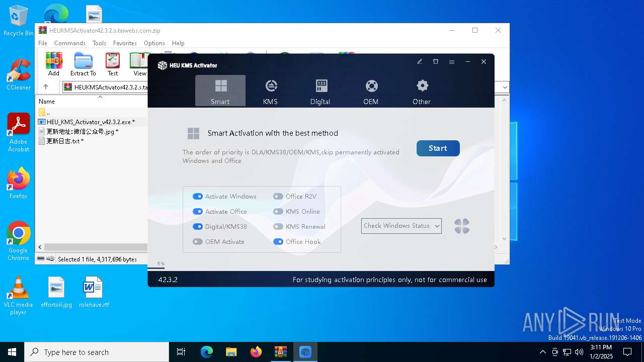Open the WinRAR Help menu
Viewport: 644px width, 362px height.
tap(178, 43)
